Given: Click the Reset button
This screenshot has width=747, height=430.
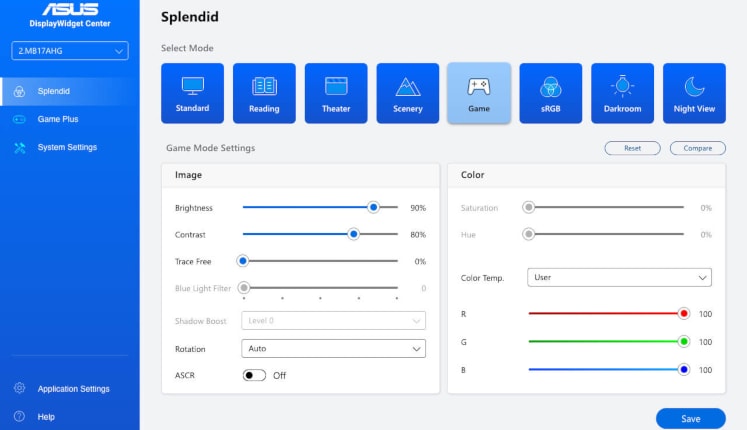Looking at the screenshot, I should click(x=632, y=148).
